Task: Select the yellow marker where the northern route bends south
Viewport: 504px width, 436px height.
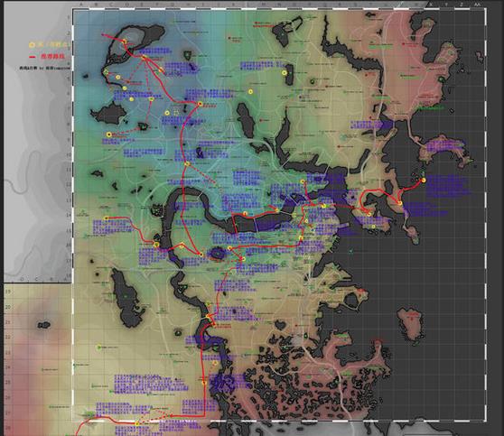Action: pos(200,104)
